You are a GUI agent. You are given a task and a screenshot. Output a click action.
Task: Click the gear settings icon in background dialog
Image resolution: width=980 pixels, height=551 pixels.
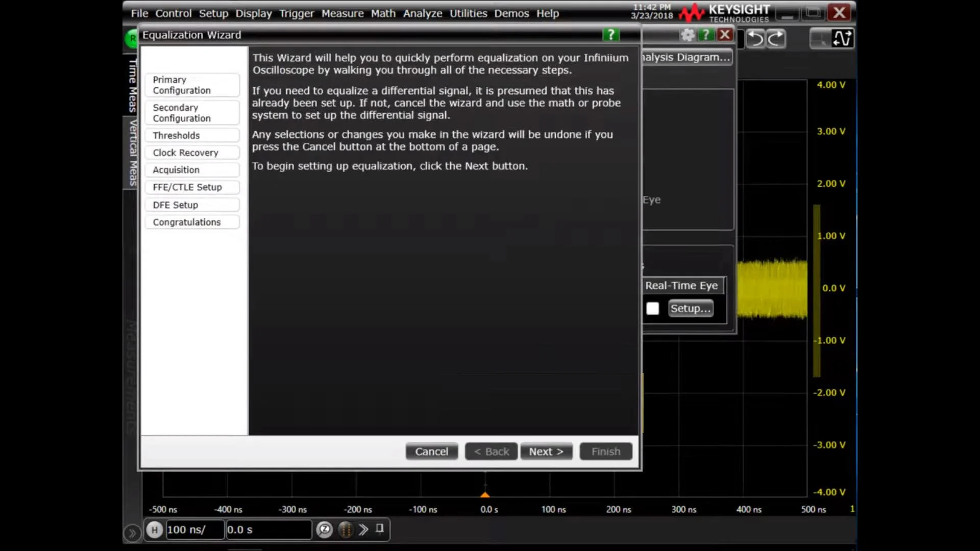(688, 35)
